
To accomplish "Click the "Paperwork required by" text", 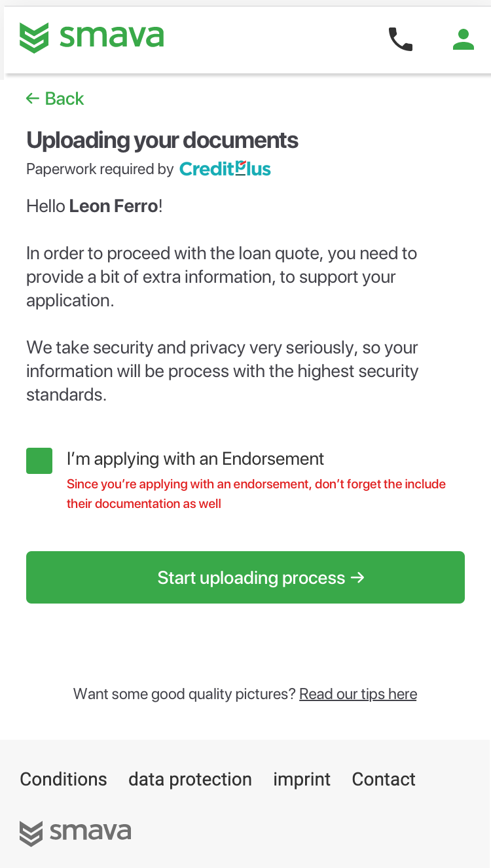I will (x=100, y=170).
